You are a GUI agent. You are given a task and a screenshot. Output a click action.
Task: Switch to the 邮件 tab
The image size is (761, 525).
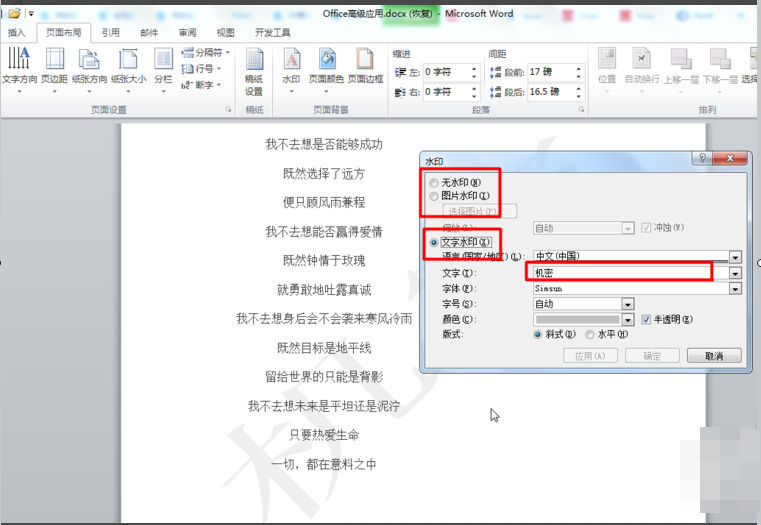(149, 33)
